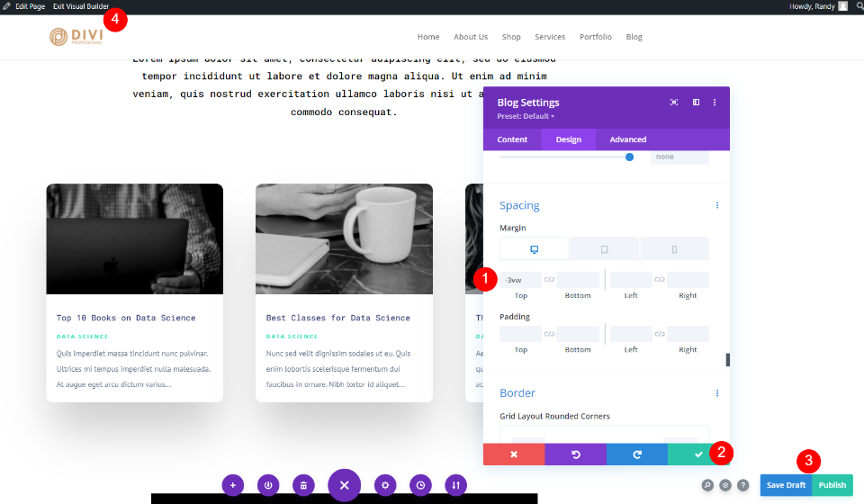Click the slider value field showing none
Viewport: 864px width, 504px height.
click(679, 157)
